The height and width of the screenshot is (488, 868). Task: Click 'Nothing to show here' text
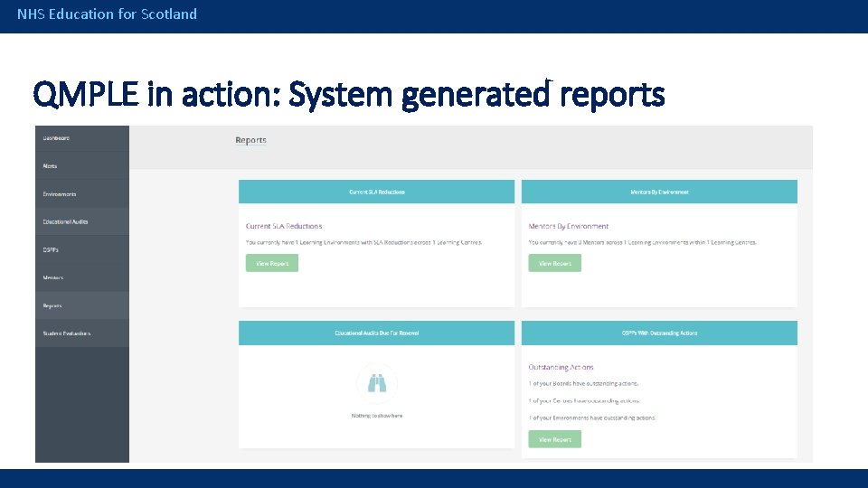point(377,416)
